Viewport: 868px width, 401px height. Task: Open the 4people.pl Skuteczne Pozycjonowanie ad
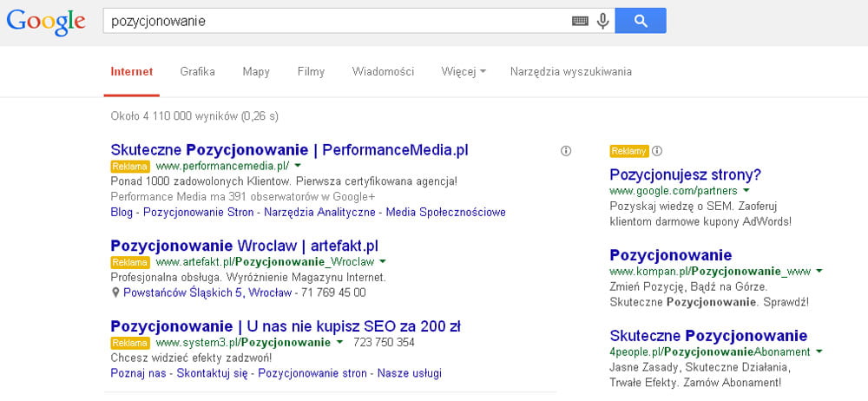(708, 336)
